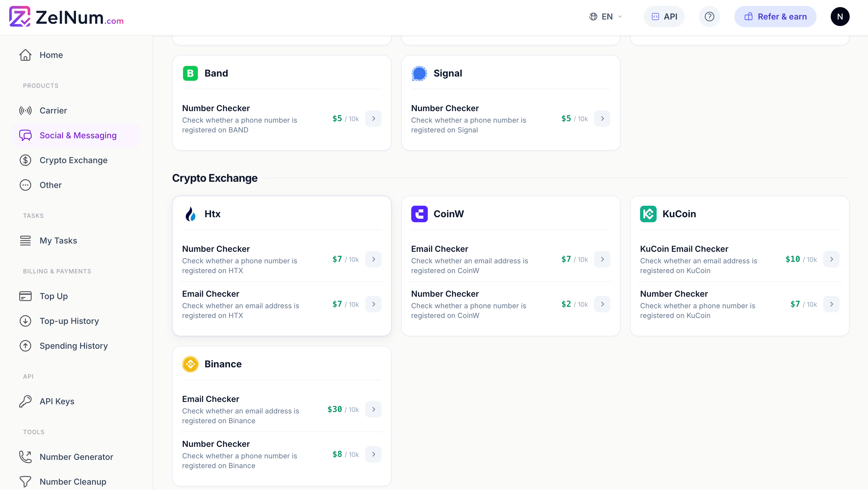
Task: Open the help question mark icon
Action: (x=709, y=17)
